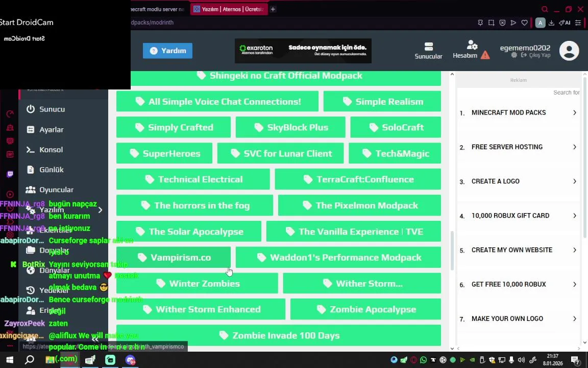Click the account warning triangle icon
The height and width of the screenshot is (368, 588).
pos(485,55)
